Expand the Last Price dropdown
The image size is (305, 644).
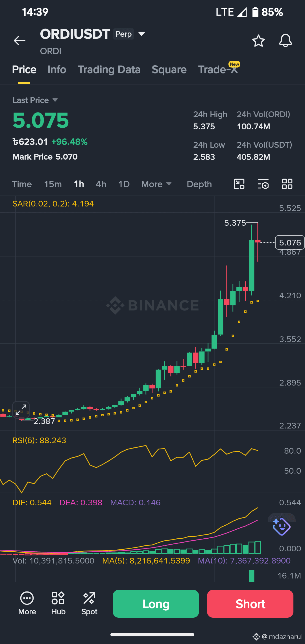35,100
